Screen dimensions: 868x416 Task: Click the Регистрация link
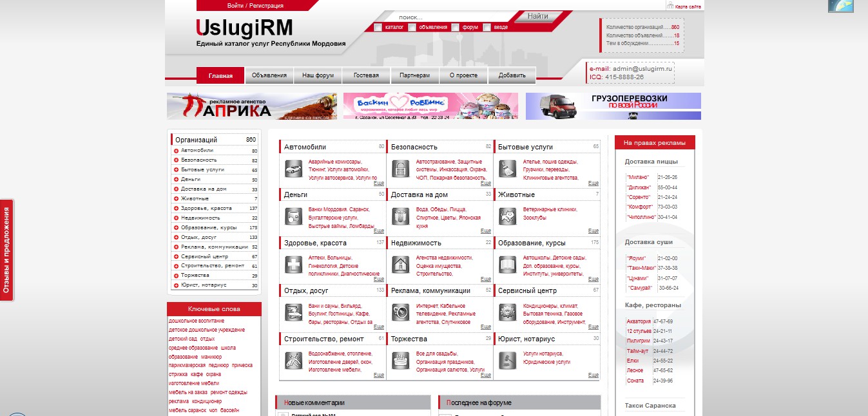pyautogui.click(x=266, y=6)
